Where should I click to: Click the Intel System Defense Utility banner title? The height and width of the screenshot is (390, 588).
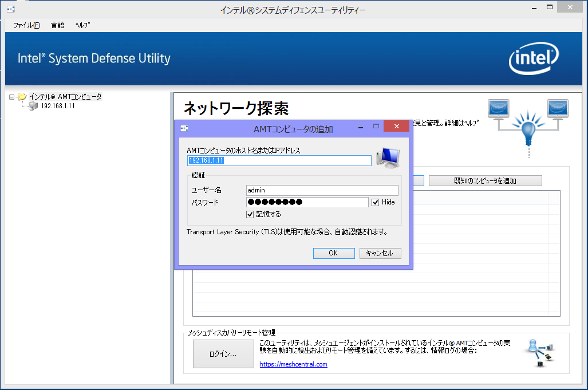94,58
